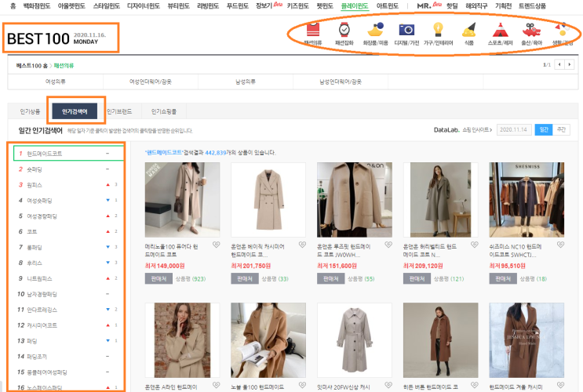Click heart icon on 메리노울100 coat
The width and height of the screenshot is (583, 392).
tap(216, 245)
